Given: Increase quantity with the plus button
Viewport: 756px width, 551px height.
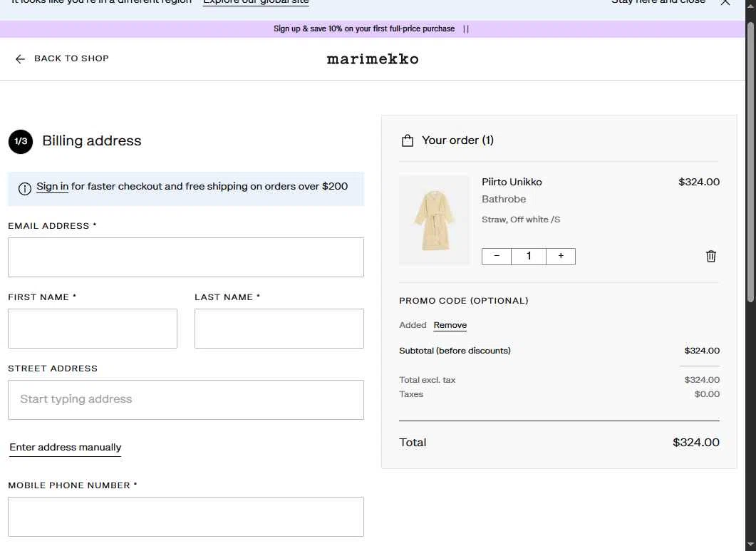Looking at the screenshot, I should tap(561, 256).
